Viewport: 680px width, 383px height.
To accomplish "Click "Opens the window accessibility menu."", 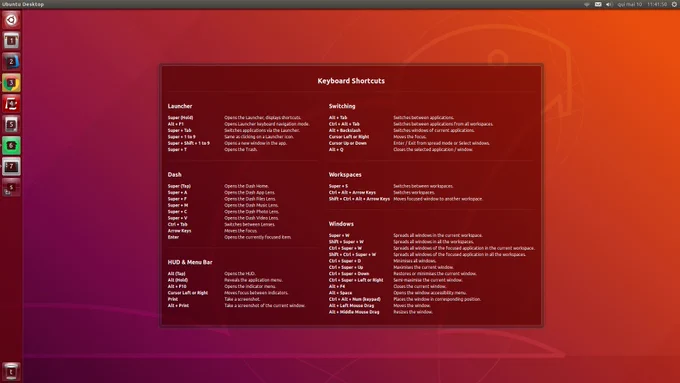I will click(x=430, y=293).
